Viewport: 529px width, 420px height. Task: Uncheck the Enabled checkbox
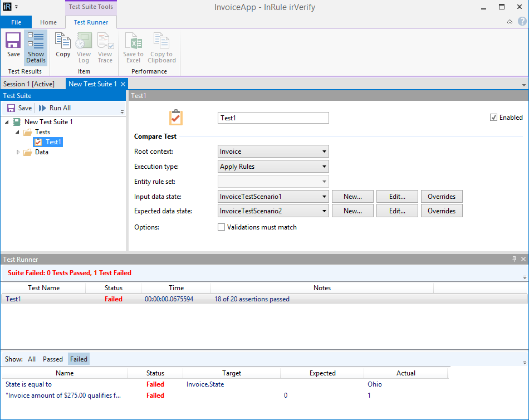coord(493,118)
